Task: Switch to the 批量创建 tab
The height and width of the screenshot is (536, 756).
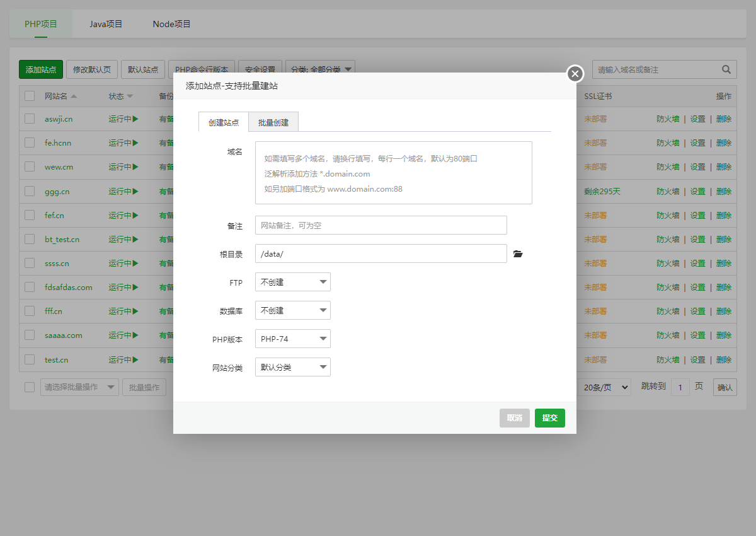Action: pyautogui.click(x=273, y=122)
